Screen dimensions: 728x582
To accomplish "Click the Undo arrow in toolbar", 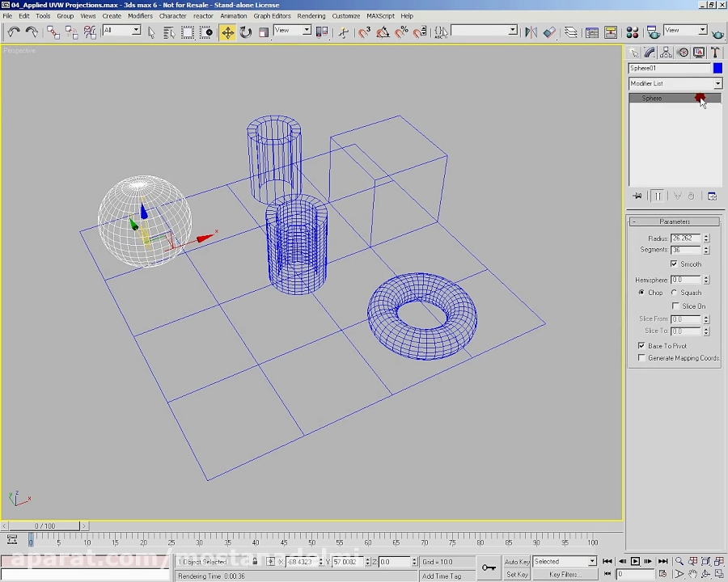I will (x=14, y=32).
